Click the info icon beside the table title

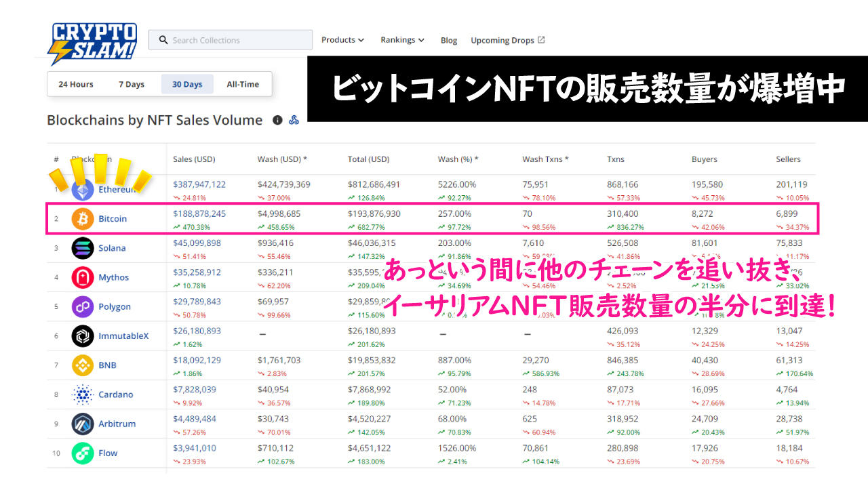point(277,120)
